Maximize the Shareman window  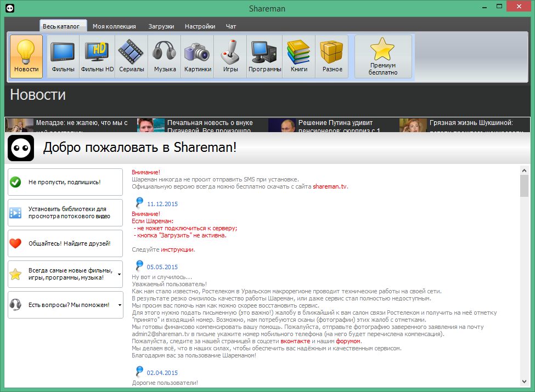(x=499, y=7)
